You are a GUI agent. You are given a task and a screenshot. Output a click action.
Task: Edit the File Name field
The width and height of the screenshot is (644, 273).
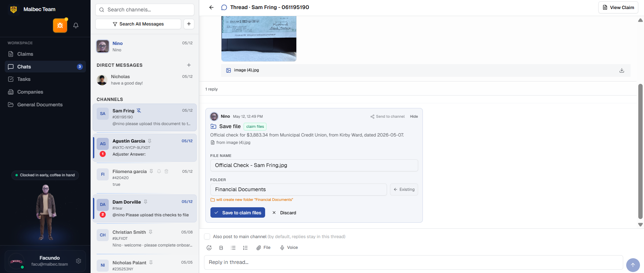[x=314, y=165]
